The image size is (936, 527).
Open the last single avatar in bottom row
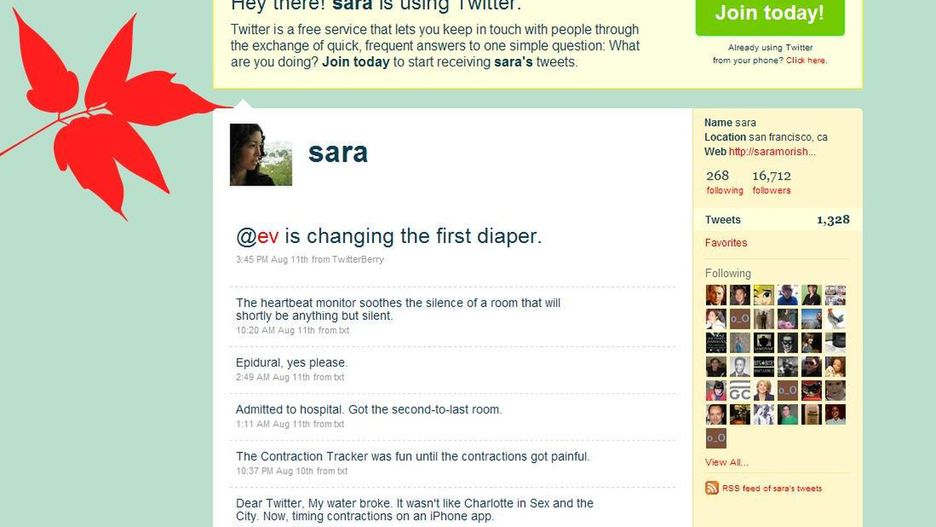pos(716,438)
